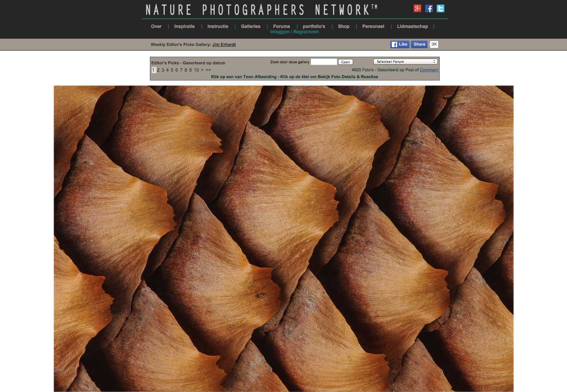
Task: Click the 3K like count
Action: (434, 44)
